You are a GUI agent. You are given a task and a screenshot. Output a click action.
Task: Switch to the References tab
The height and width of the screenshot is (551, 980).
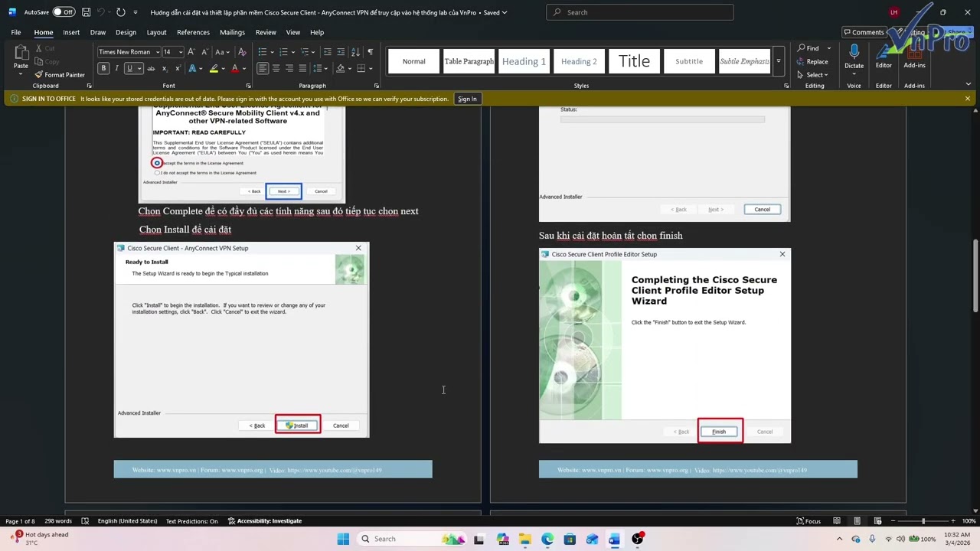pyautogui.click(x=193, y=32)
